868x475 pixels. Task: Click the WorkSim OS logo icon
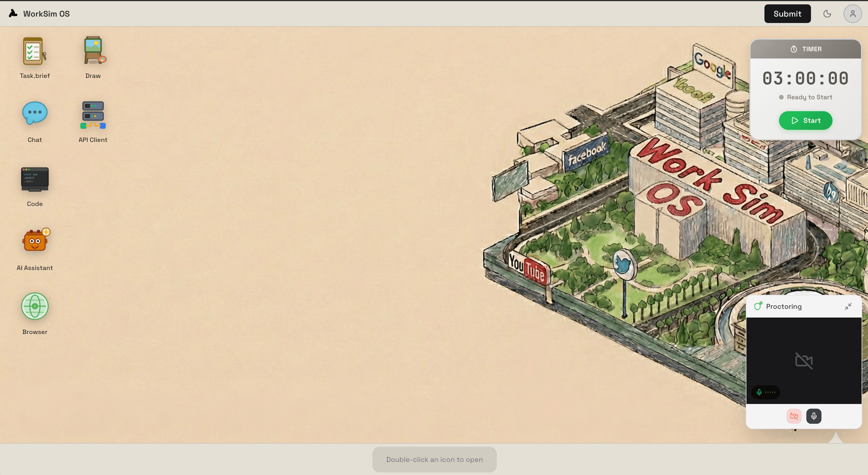13,13
